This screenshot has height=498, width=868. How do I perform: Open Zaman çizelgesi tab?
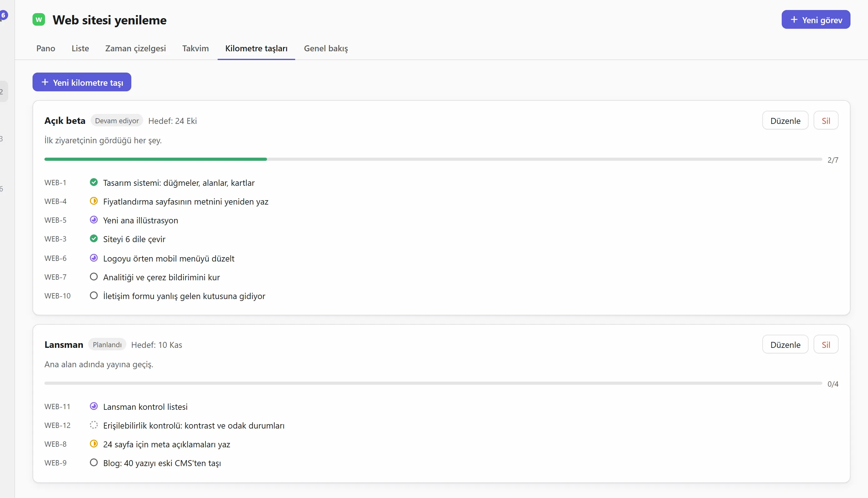click(x=135, y=48)
